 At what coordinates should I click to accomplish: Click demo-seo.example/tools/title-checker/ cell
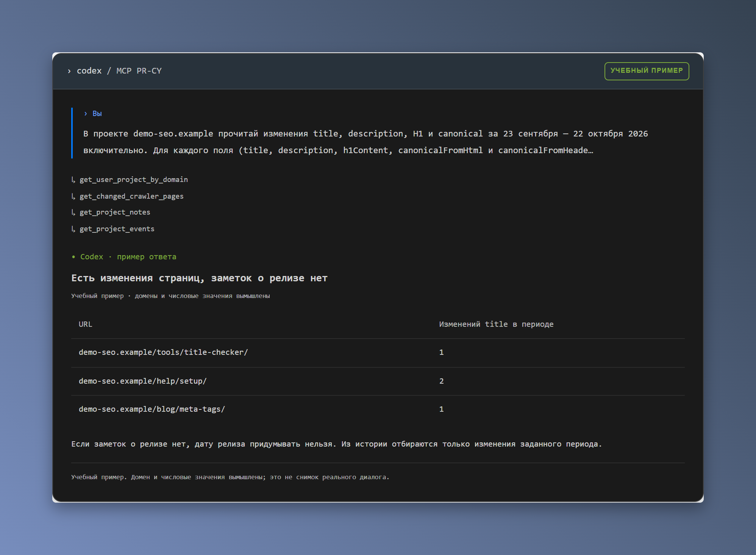[x=163, y=352]
